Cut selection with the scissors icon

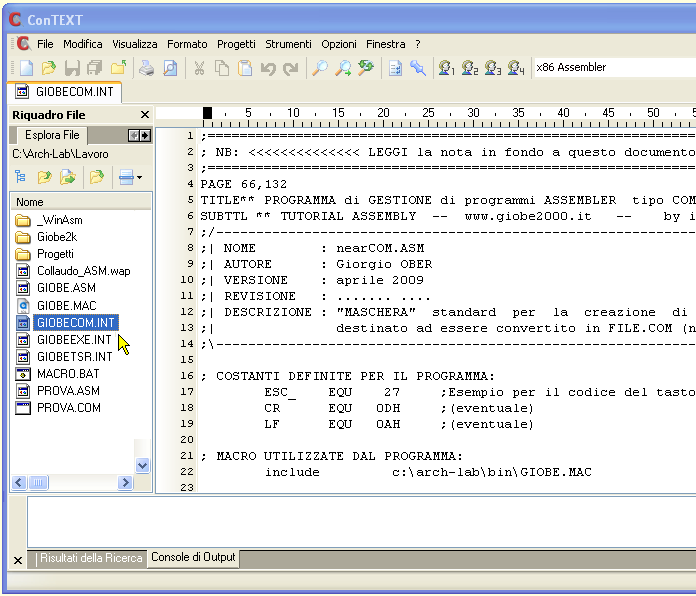199,68
